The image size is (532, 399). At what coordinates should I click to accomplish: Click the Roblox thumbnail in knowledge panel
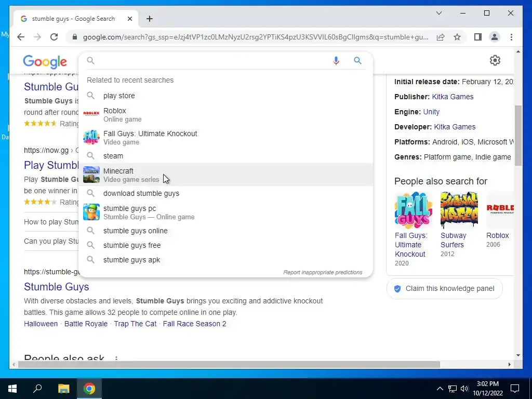click(500, 210)
